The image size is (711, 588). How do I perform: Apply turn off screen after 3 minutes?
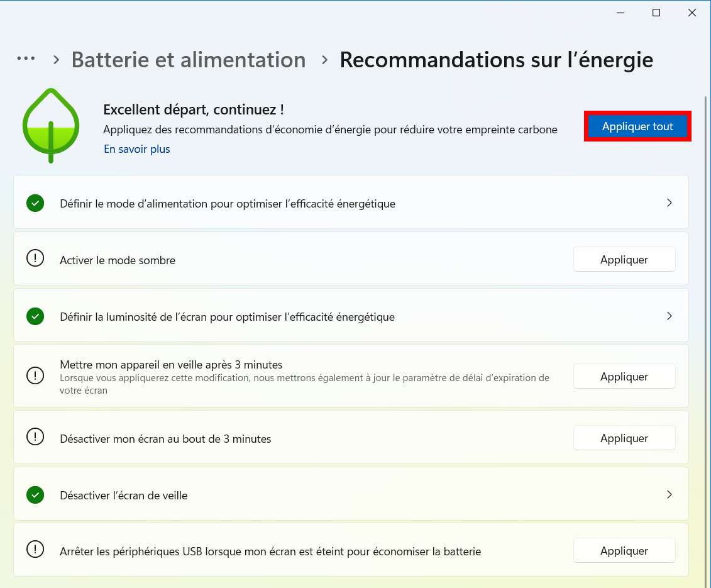624,438
